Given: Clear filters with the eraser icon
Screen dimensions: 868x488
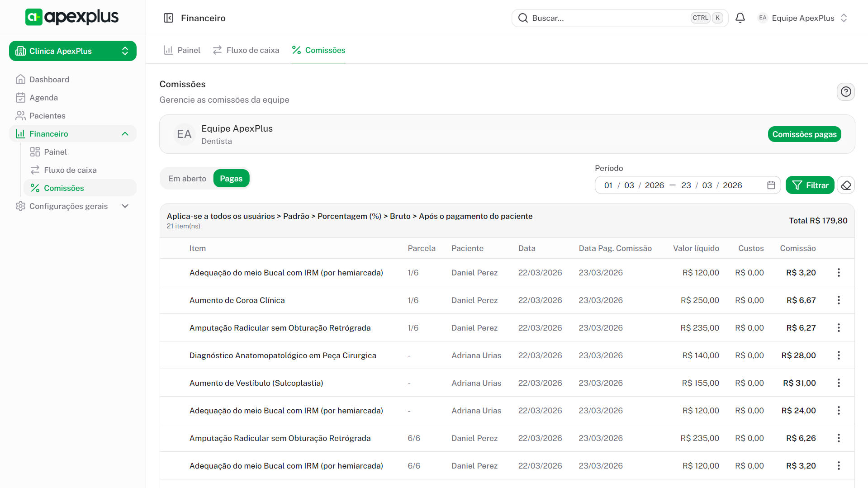Looking at the screenshot, I should pyautogui.click(x=846, y=185).
